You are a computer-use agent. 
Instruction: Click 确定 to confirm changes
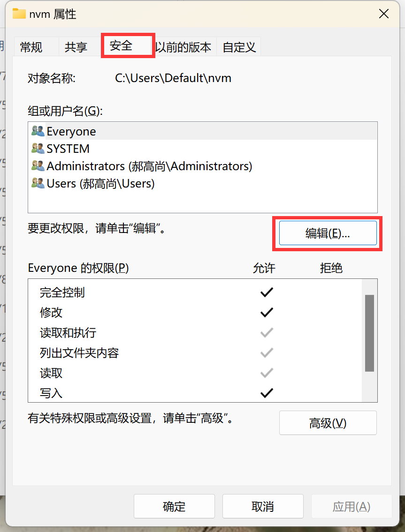(174, 506)
